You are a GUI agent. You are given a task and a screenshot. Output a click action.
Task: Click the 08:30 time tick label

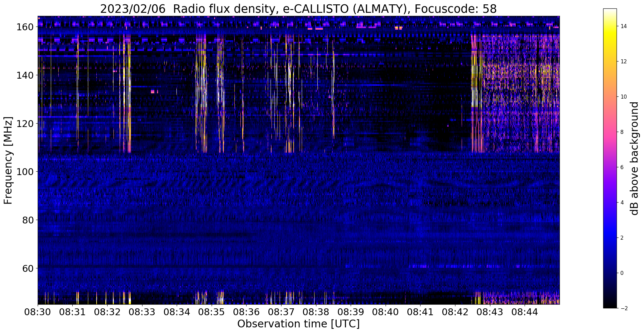(38, 312)
